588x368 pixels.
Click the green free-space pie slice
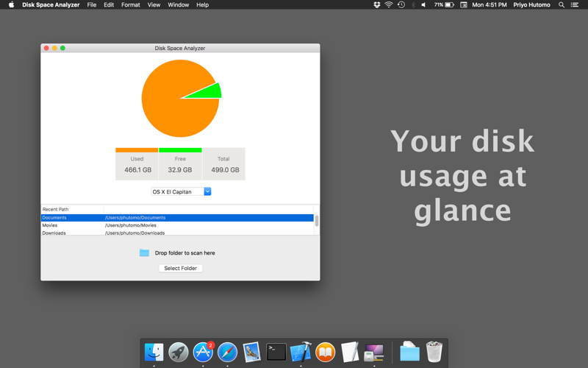coord(210,92)
